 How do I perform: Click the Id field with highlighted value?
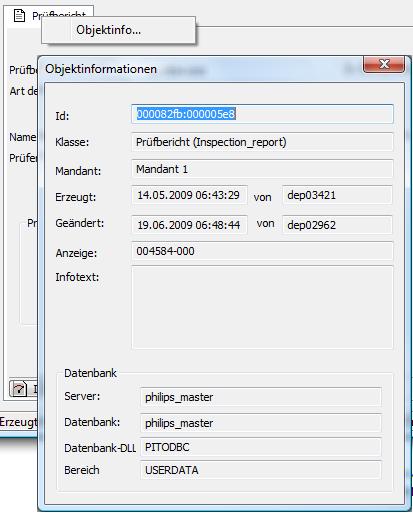[262, 114]
